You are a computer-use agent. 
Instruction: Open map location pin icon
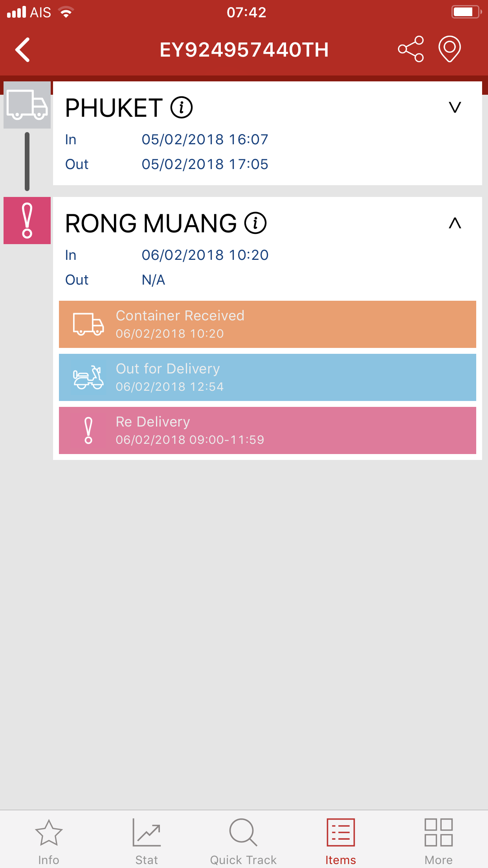coord(449,49)
